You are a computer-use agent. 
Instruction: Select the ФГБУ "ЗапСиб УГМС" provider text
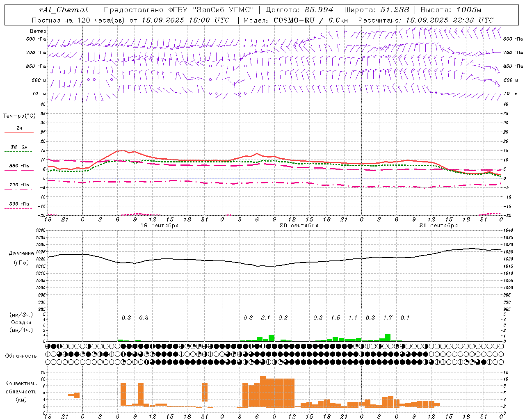pyautogui.click(x=211, y=10)
